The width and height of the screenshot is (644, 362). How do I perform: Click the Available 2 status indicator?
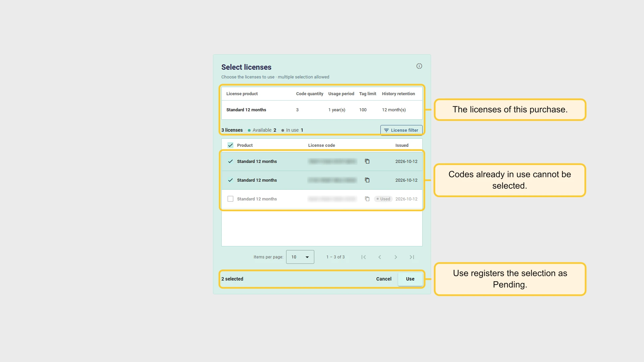262,130
